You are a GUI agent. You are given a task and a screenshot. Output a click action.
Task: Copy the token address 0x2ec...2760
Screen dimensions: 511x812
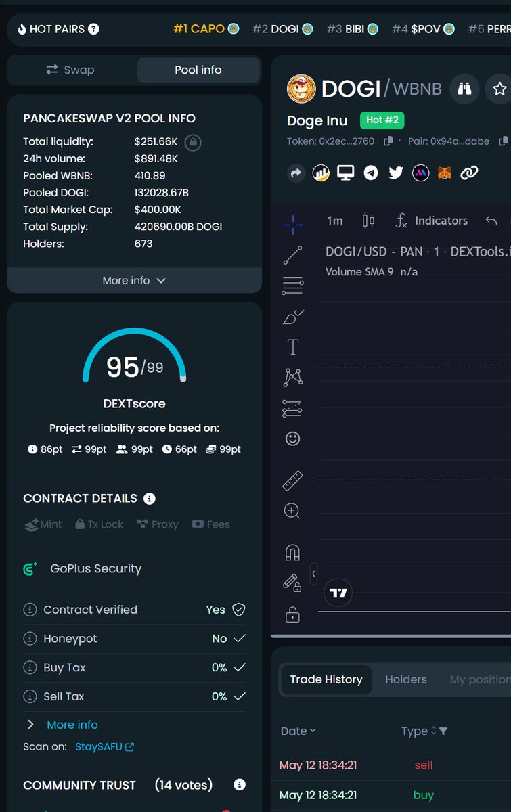point(388,141)
